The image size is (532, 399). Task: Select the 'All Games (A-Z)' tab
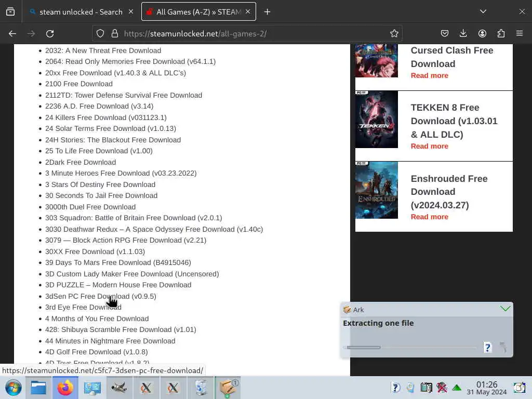[198, 12]
